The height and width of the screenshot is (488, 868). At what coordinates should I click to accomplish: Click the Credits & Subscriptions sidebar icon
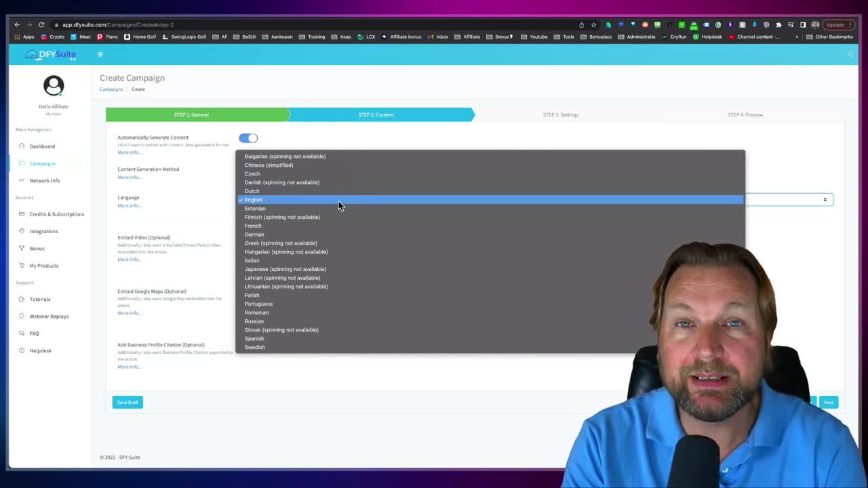pos(22,214)
